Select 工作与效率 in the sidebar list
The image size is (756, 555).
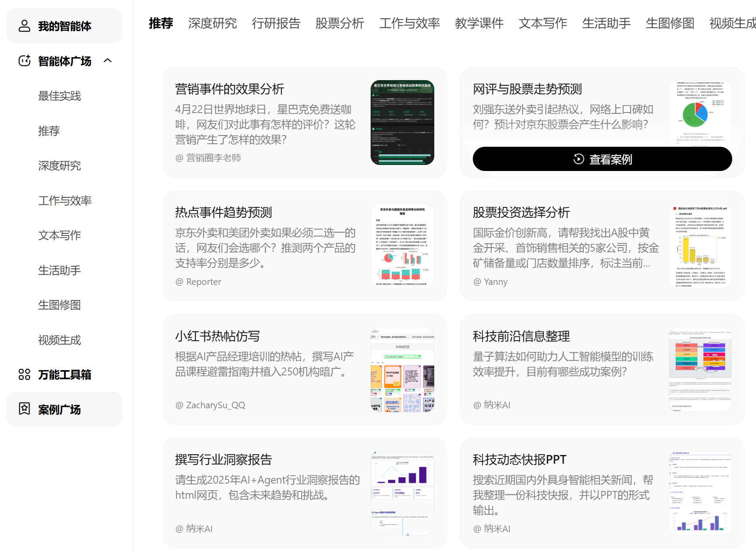click(x=65, y=200)
